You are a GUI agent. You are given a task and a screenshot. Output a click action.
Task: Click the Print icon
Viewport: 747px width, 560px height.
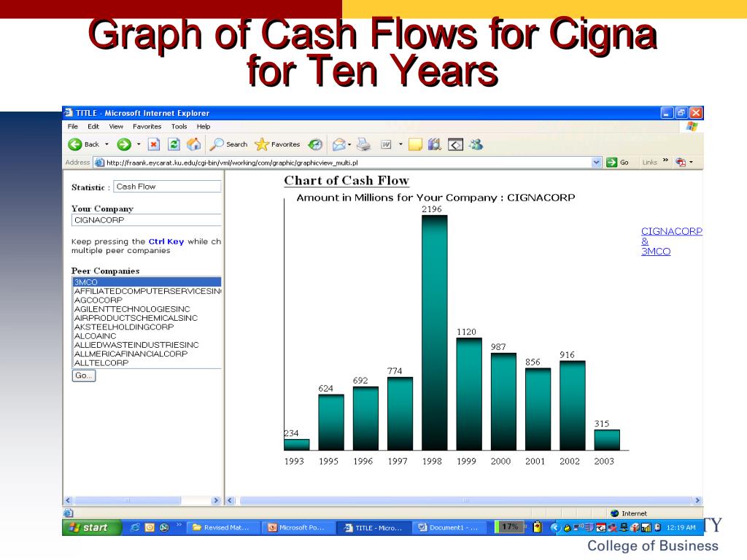click(x=363, y=144)
